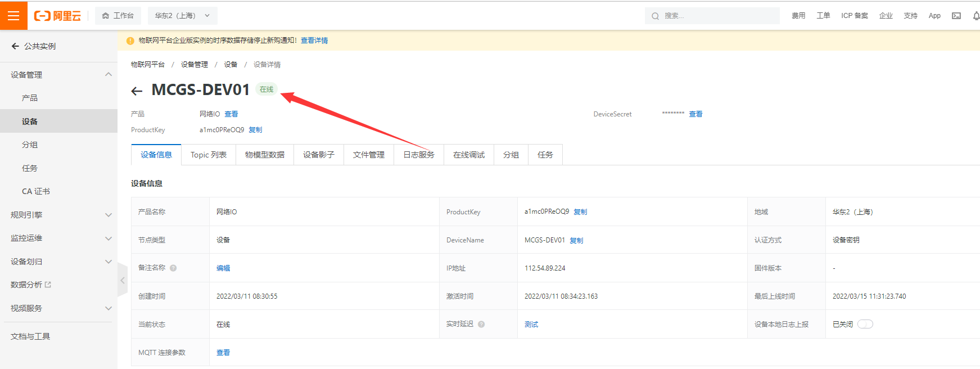Open the notification bell

[976, 16]
